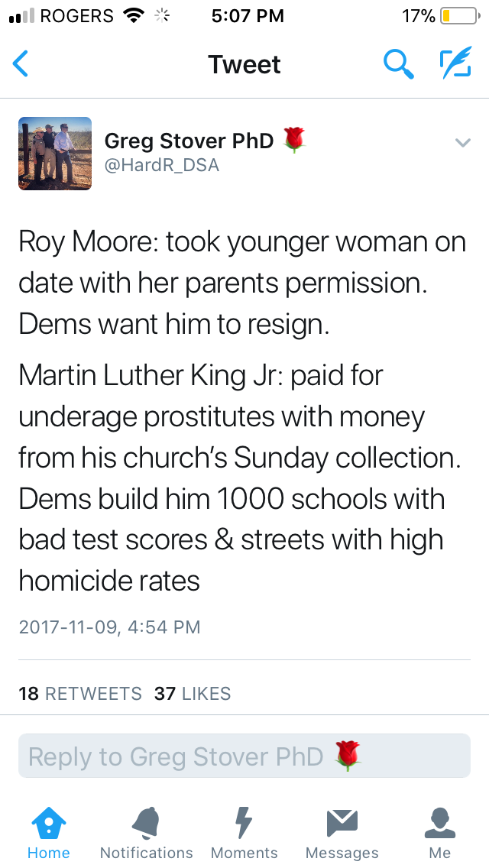Tap the battery indicator in status bar

[458, 16]
